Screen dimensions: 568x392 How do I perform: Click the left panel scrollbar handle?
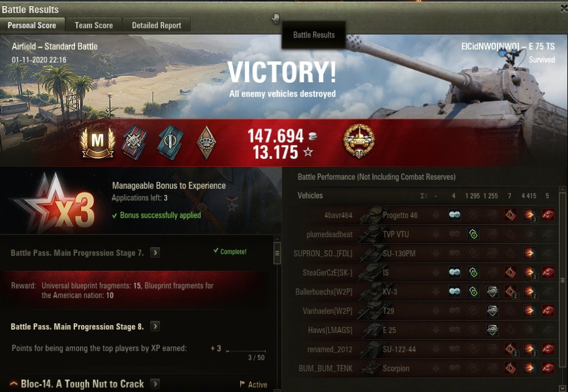277,253
